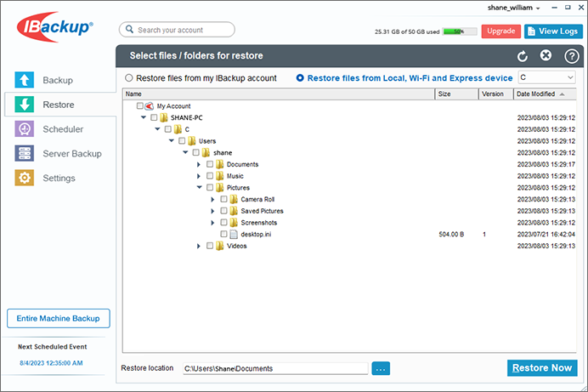Click the magnifier icon in search box
The image size is (588, 392).
pyautogui.click(x=129, y=31)
